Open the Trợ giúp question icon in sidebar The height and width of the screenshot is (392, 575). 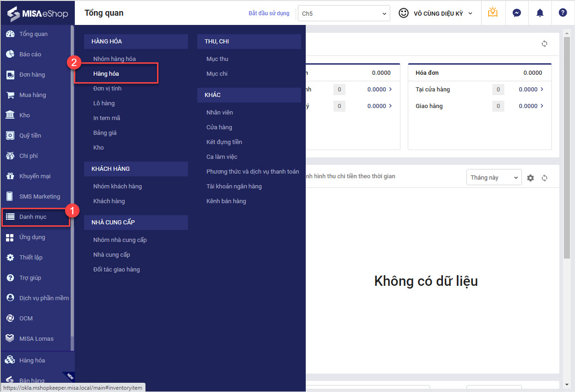click(x=10, y=278)
